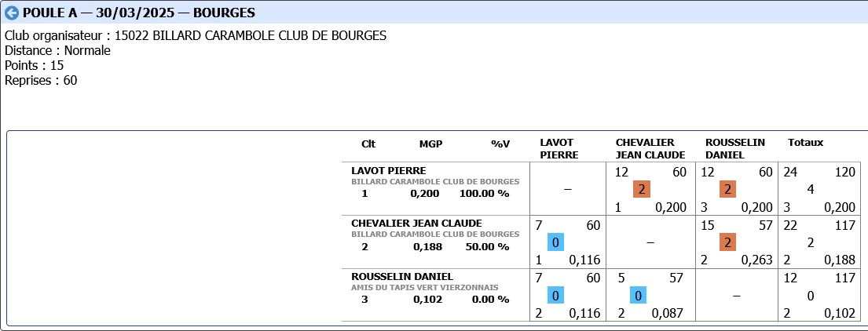Click the 0,188 average in Chevalier's Totaux cell
Viewport: 868px width, 331px height.
(x=840, y=260)
